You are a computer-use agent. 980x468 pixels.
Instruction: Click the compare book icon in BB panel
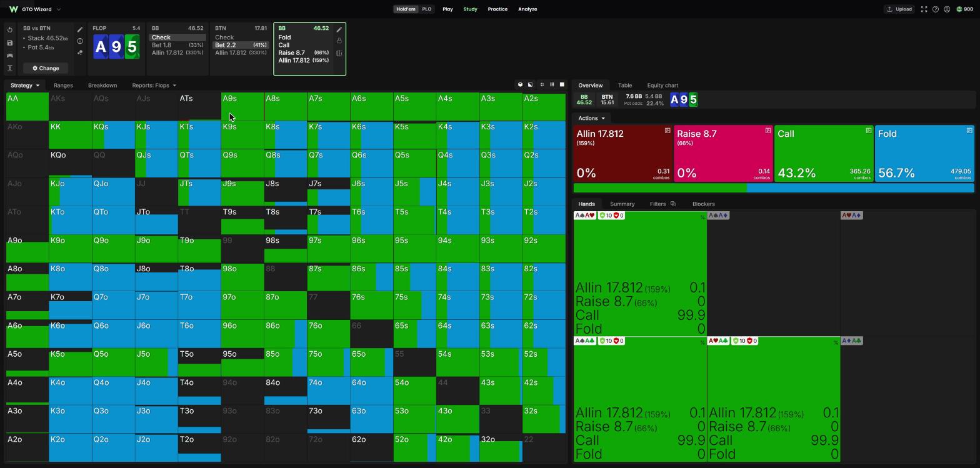339,53
